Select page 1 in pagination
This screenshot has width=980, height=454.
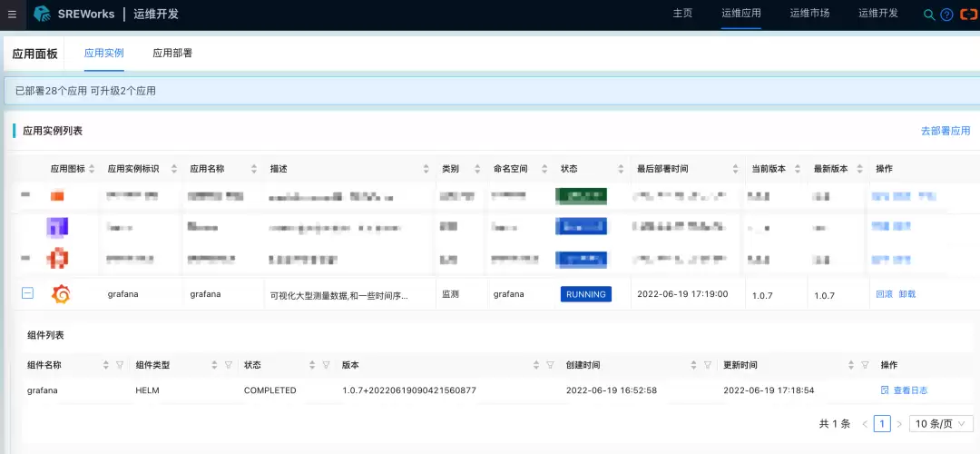point(882,424)
